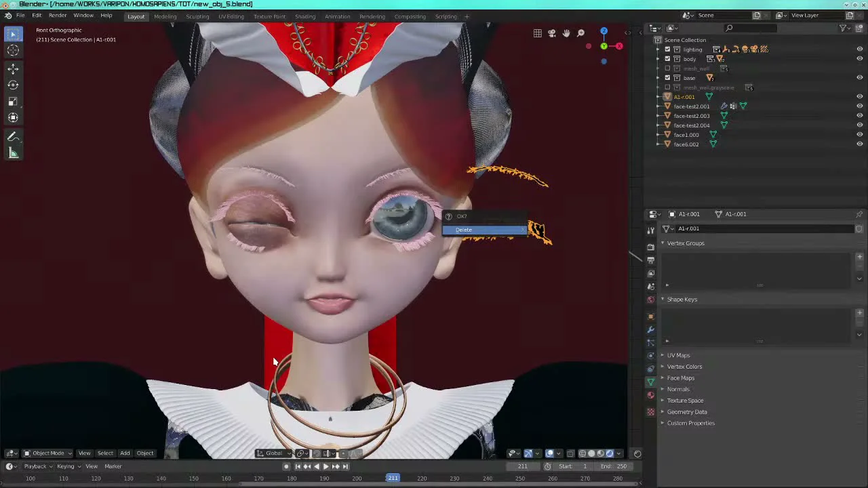Open the Object Mode dropdown
This screenshot has width=868, height=488.
coord(48,453)
